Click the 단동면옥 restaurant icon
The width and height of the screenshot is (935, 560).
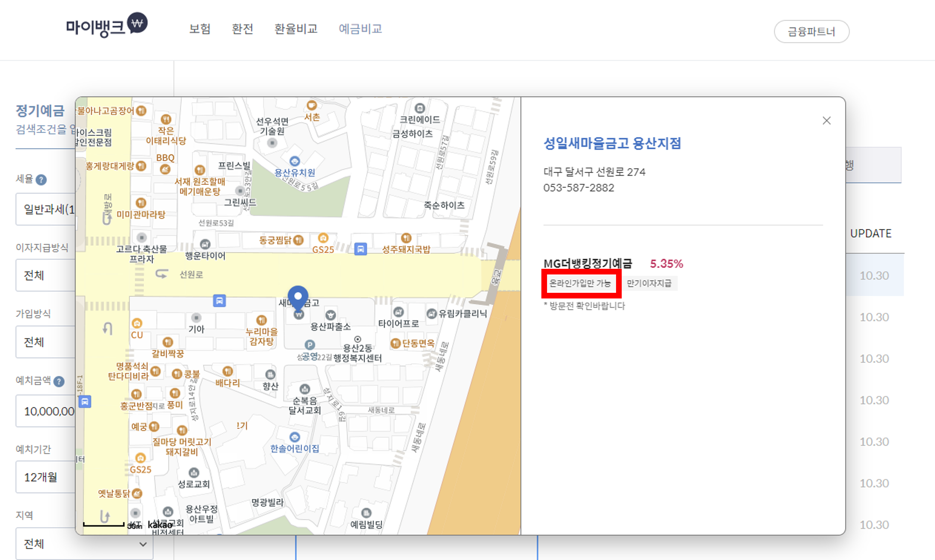point(395,343)
